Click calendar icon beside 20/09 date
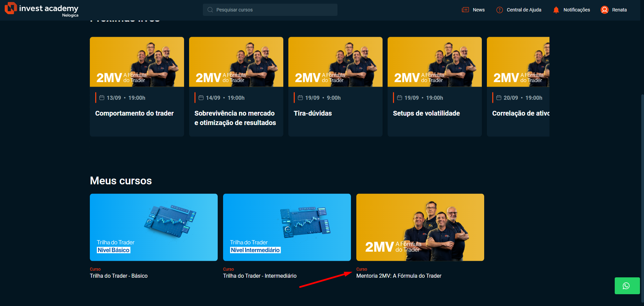Image resolution: width=644 pixels, height=306 pixels. (499, 98)
